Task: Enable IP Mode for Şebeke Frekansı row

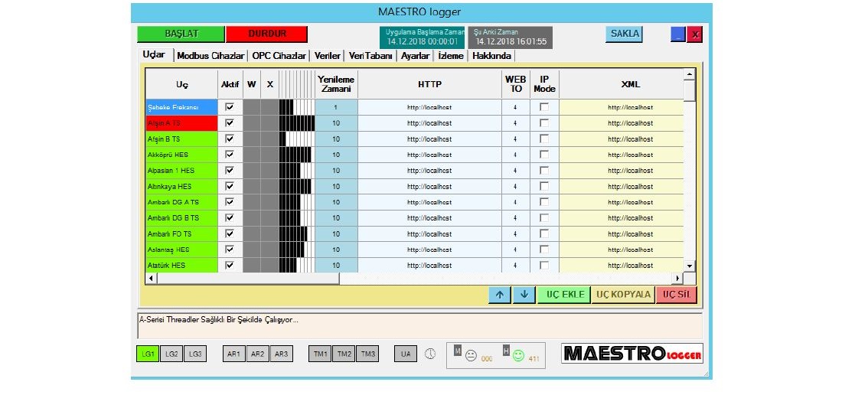Action: [545, 107]
